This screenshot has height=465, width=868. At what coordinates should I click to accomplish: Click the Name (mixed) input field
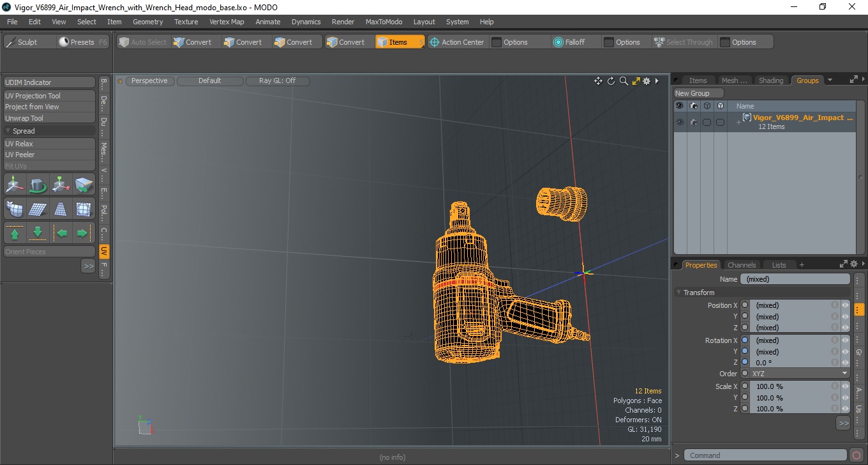(795, 279)
